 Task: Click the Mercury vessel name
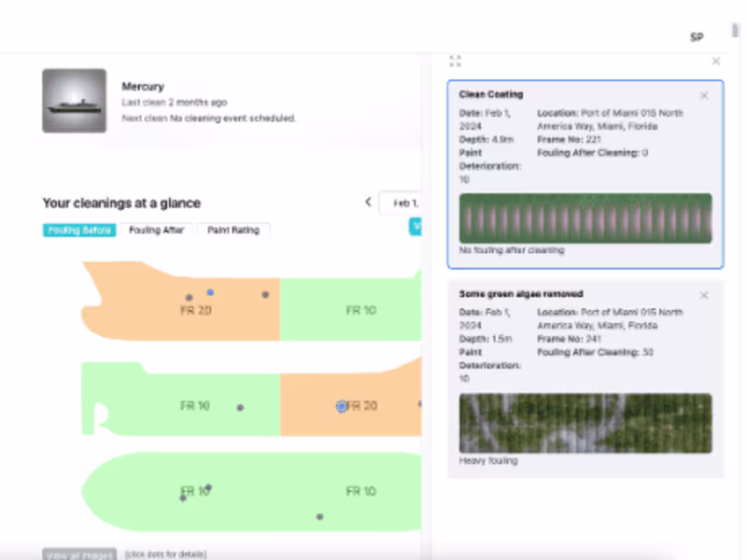143,86
